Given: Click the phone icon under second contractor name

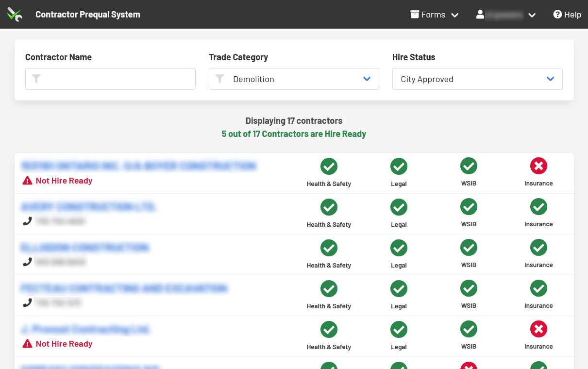Looking at the screenshot, I should pos(28,221).
